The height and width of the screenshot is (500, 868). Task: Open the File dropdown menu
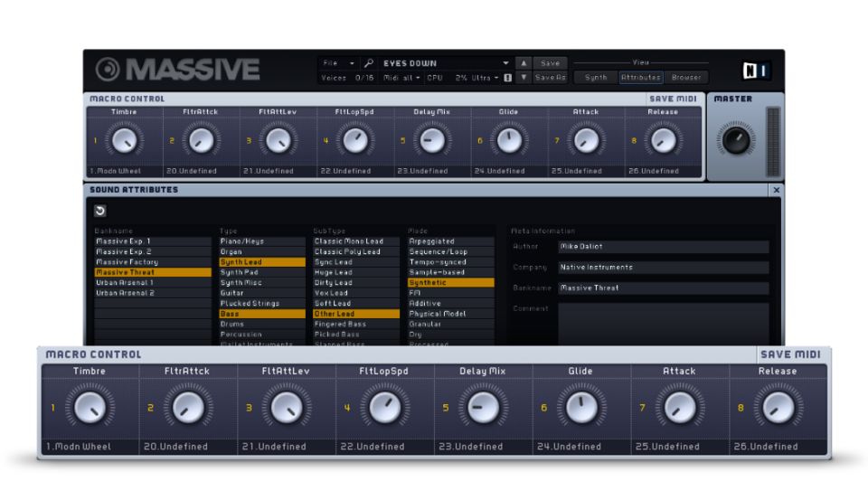click(x=338, y=63)
